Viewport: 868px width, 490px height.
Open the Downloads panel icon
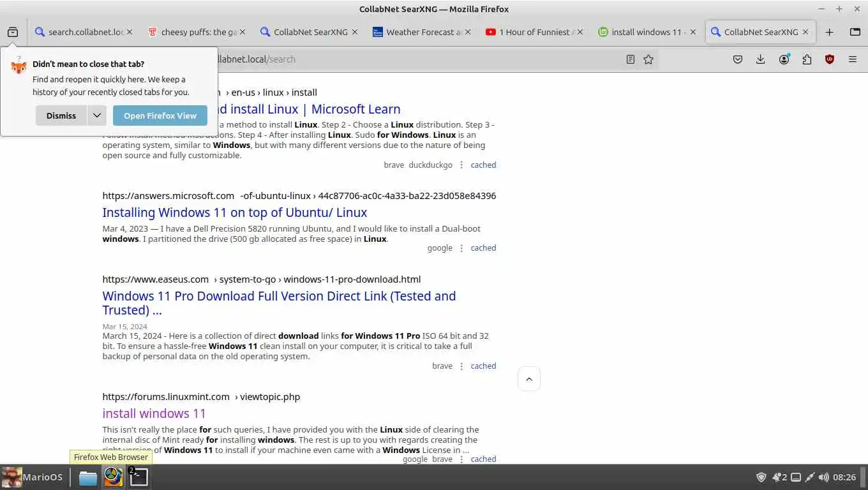760,59
